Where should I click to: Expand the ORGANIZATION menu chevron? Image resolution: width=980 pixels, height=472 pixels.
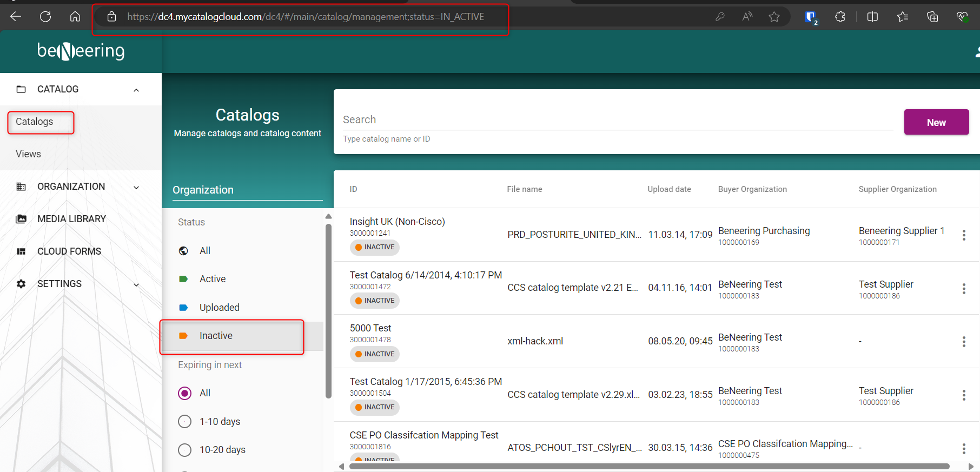(x=136, y=187)
